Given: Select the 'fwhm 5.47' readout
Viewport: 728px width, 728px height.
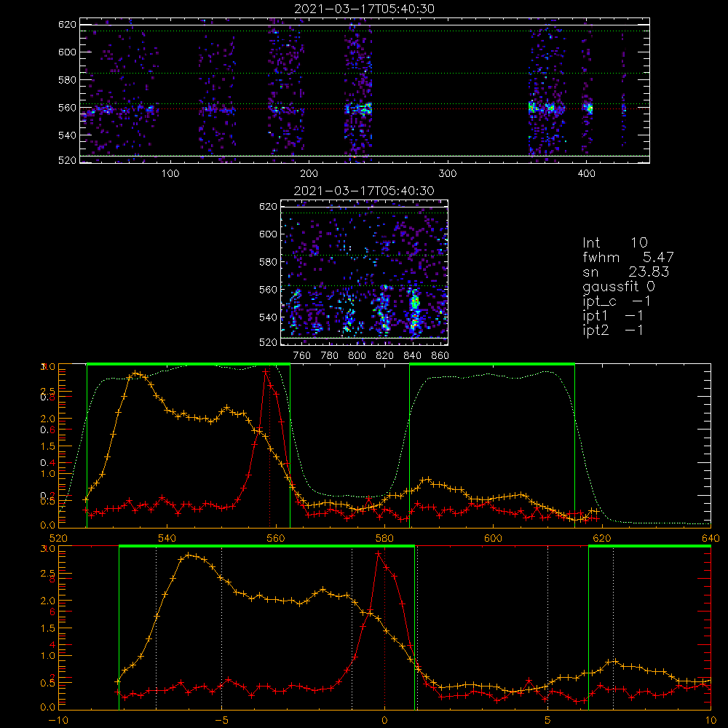Looking at the screenshot, I should point(628,257).
